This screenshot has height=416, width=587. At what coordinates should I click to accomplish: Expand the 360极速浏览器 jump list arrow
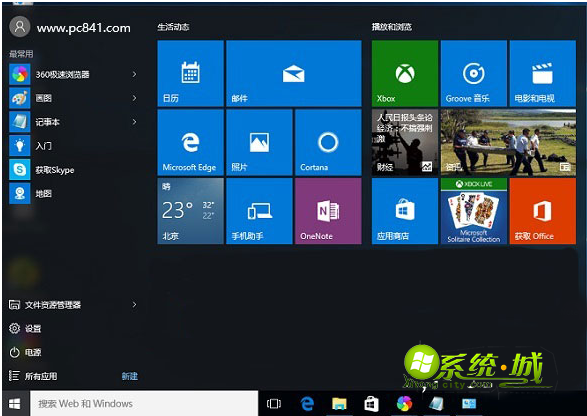(x=134, y=75)
